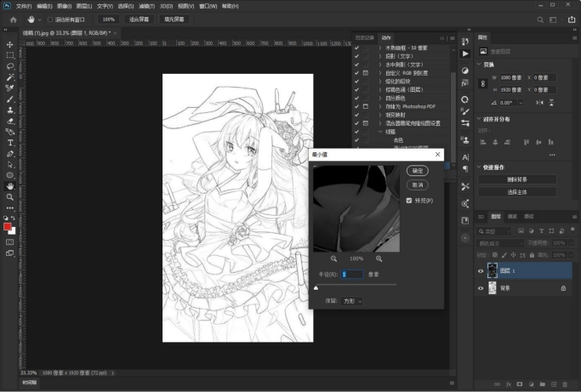Screen dimensions: 581x392
Task: Enable 滚动所有窗口 checkbox
Action: coord(50,20)
